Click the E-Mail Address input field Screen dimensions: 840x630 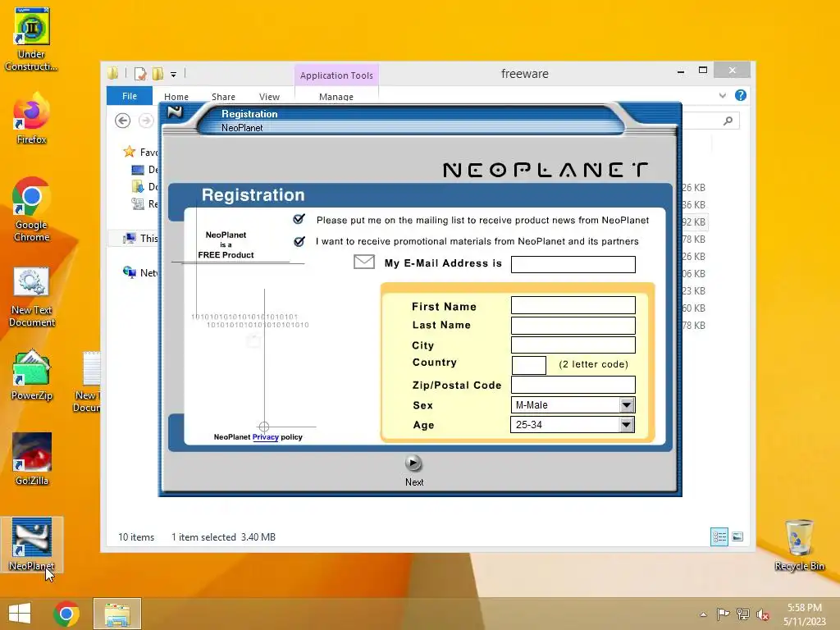coord(573,264)
